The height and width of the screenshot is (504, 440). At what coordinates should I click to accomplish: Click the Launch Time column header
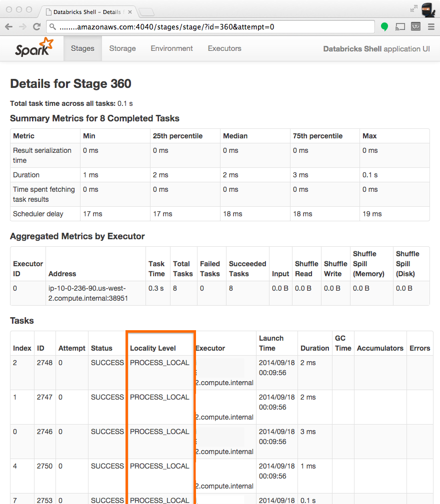pos(271,343)
